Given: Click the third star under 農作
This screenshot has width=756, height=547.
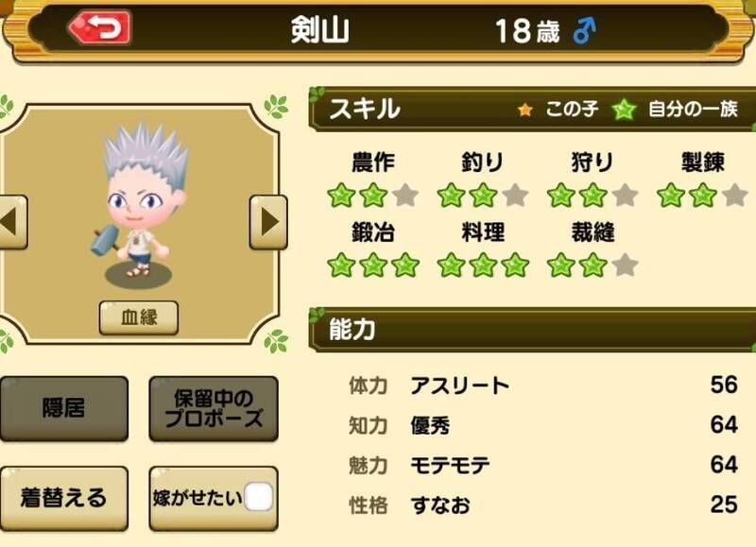Looking at the screenshot, I should (405, 196).
